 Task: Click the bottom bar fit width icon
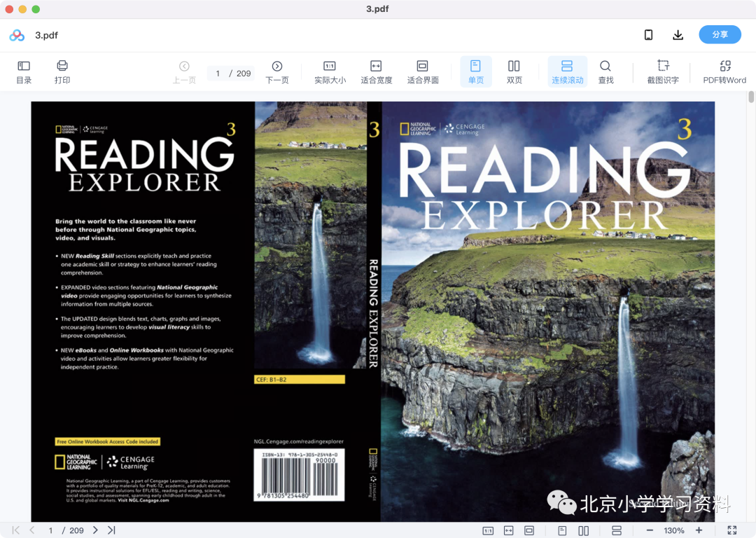pos(509,531)
